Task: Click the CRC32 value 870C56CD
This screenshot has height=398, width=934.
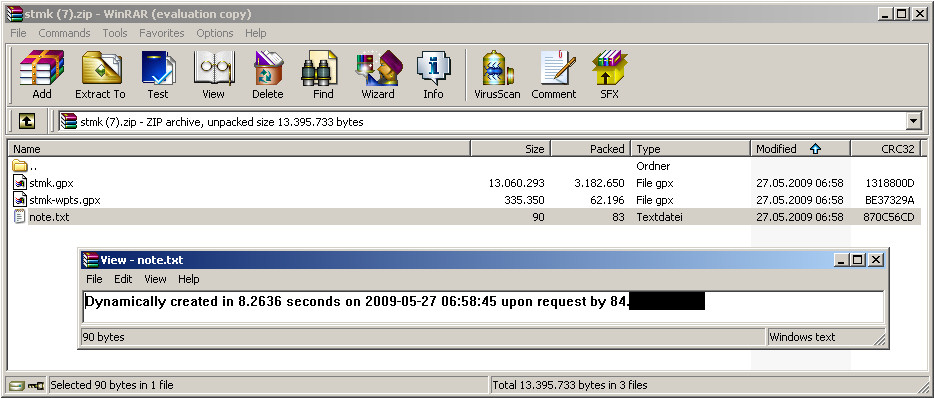Action: pos(888,217)
